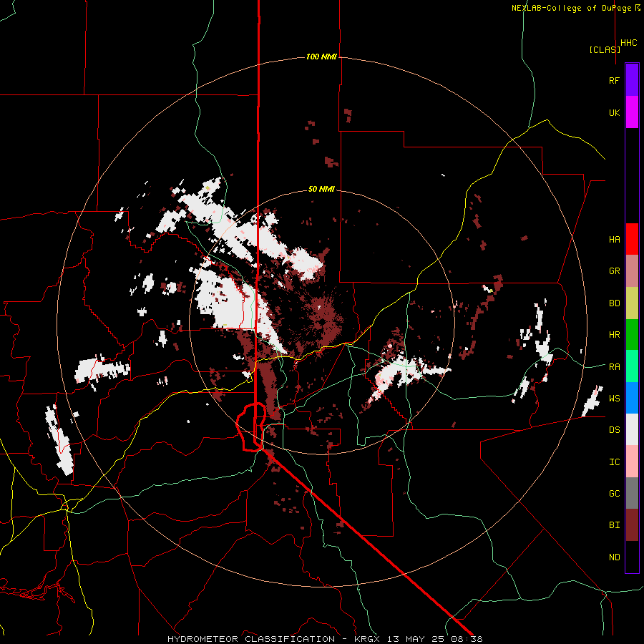Click the BI legend label
This screenshot has width=644, height=644.
click(x=614, y=525)
